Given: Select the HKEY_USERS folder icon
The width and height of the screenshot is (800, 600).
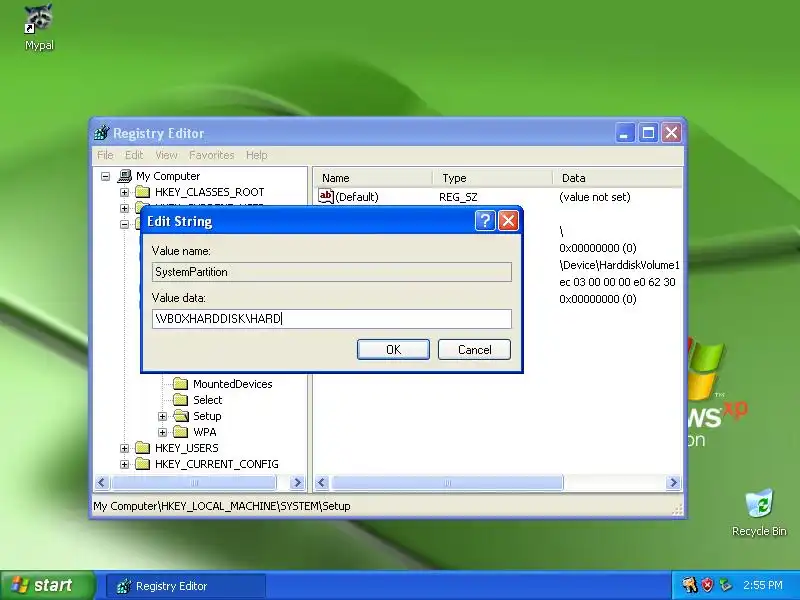Looking at the screenshot, I should click(x=142, y=448).
